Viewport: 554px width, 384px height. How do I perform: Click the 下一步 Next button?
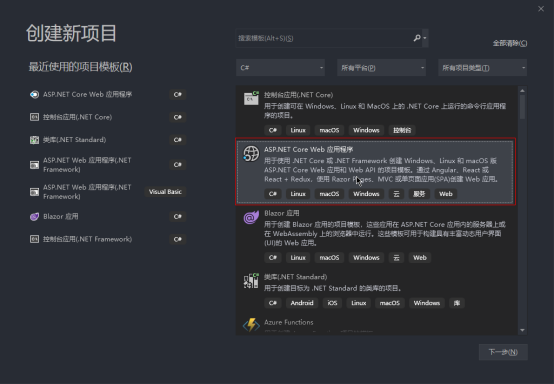[503, 352]
